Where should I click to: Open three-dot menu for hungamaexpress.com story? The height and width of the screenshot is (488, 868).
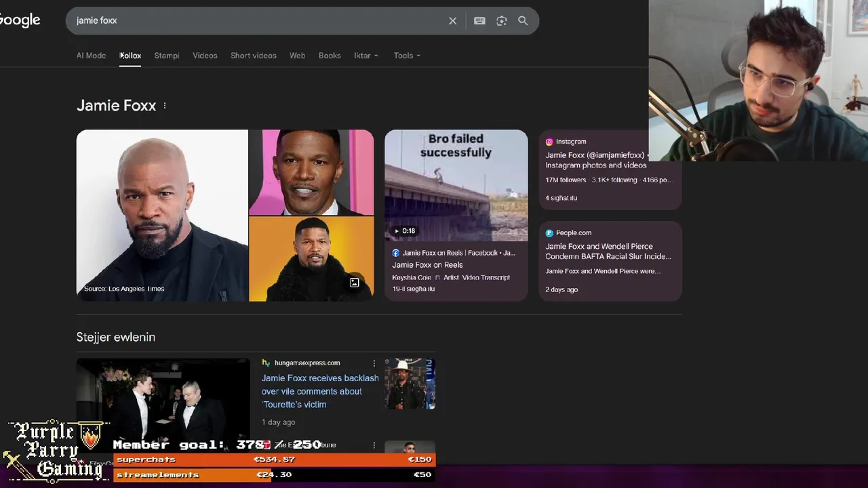tap(374, 363)
